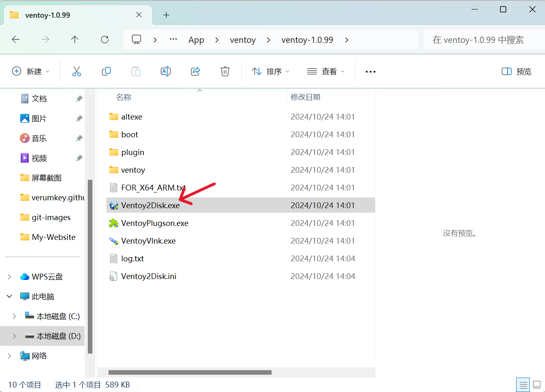Open the 排序 sort dropdown
The width and height of the screenshot is (545, 392).
click(271, 71)
